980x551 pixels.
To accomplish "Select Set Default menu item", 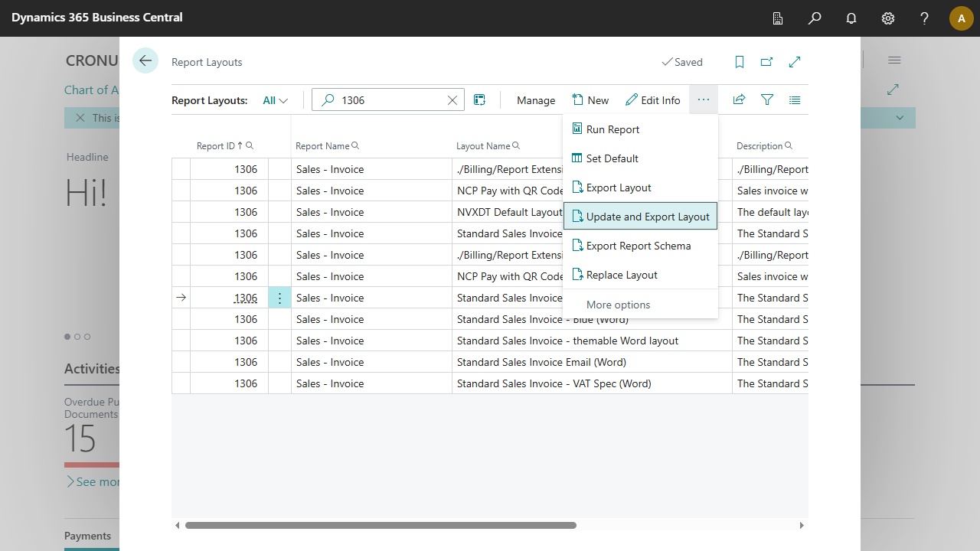I will tap(641, 158).
